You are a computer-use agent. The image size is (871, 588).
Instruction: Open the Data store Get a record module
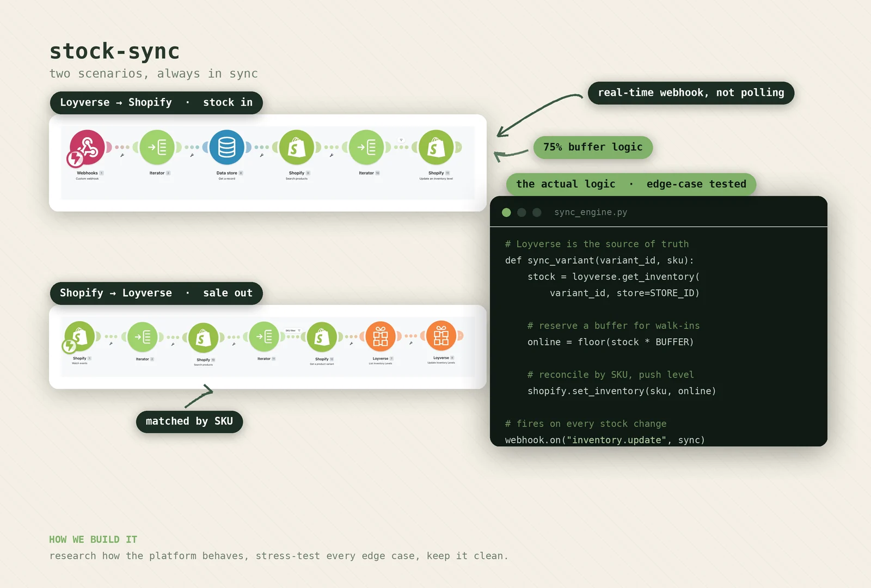click(x=226, y=147)
